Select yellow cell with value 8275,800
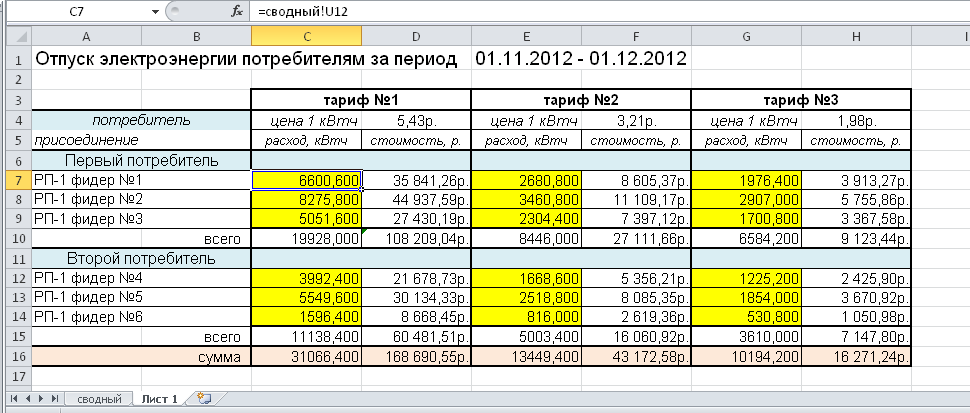Image resolution: width=970 pixels, height=413 pixels. coord(305,199)
